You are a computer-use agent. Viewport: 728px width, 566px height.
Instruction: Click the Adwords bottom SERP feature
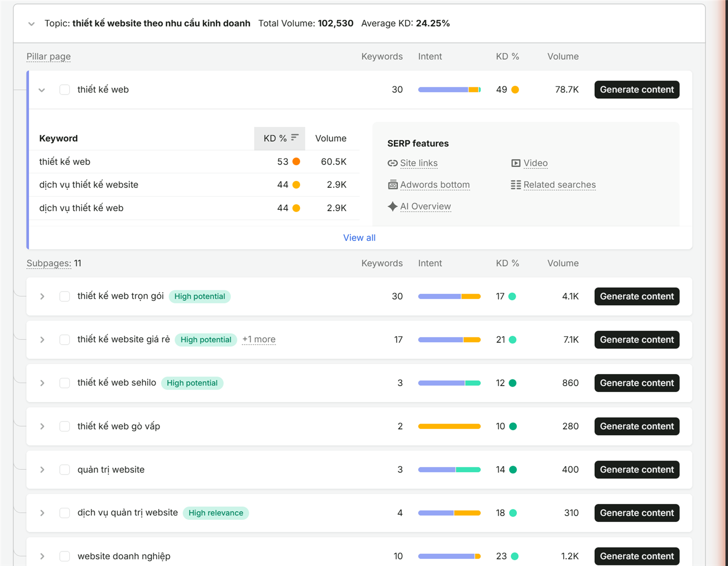click(x=435, y=185)
